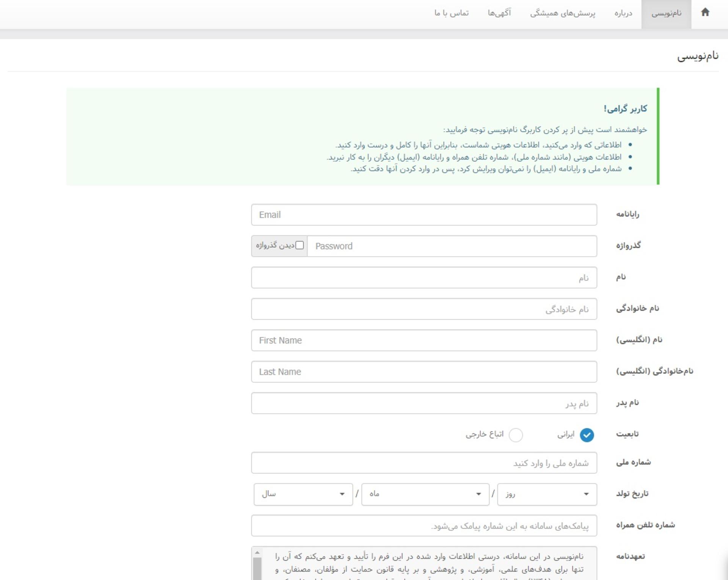Focus the نام خانوادگی field
728x580 pixels.
tap(424, 309)
